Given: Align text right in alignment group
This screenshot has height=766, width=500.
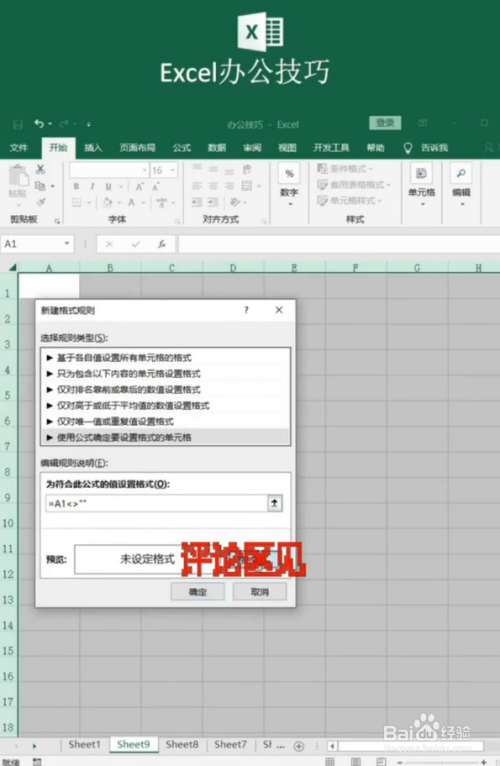Looking at the screenshot, I should coord(229,186).
